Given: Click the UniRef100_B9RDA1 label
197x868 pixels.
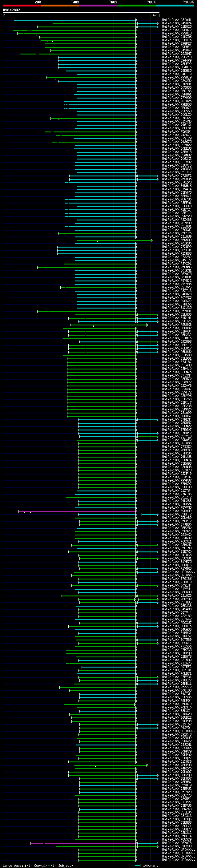Looking at the screenshot, I should click(x=177, y=95).
